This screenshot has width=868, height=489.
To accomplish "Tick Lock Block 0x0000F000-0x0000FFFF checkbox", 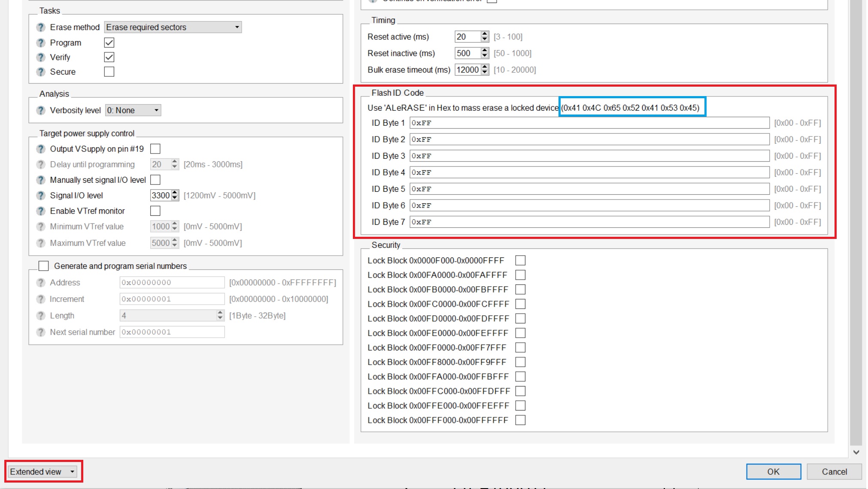I will [520, 260].
